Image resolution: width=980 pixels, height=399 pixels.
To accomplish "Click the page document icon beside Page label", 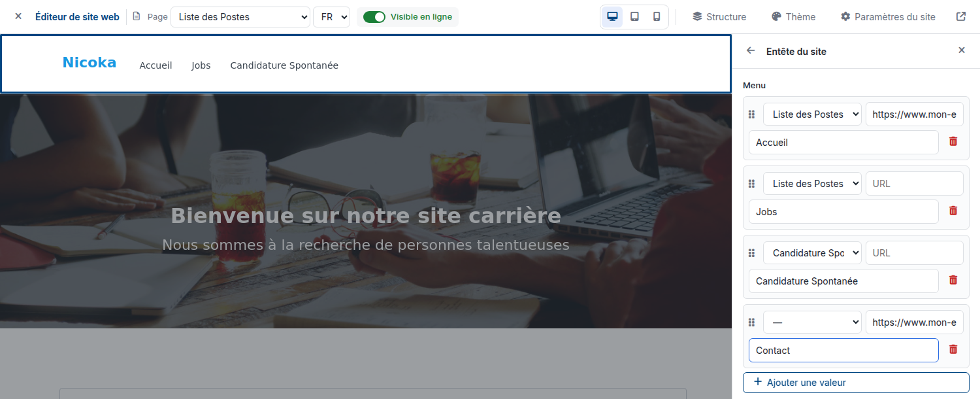I will [x=137, y=16].
